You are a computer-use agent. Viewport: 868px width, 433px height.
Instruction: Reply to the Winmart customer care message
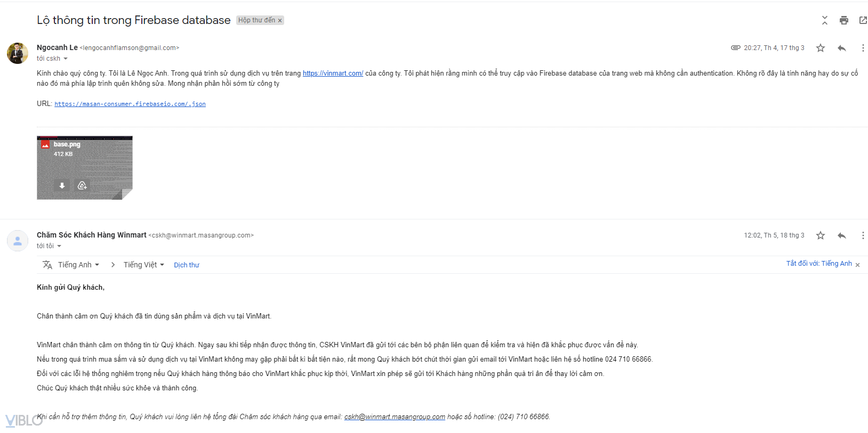coord(841,235)
